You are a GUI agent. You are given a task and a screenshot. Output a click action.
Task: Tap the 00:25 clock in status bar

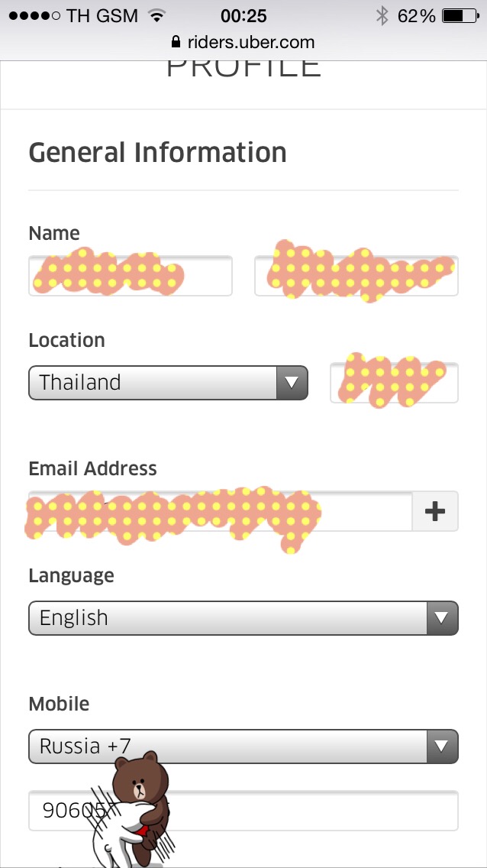click(x=243, y=16)
